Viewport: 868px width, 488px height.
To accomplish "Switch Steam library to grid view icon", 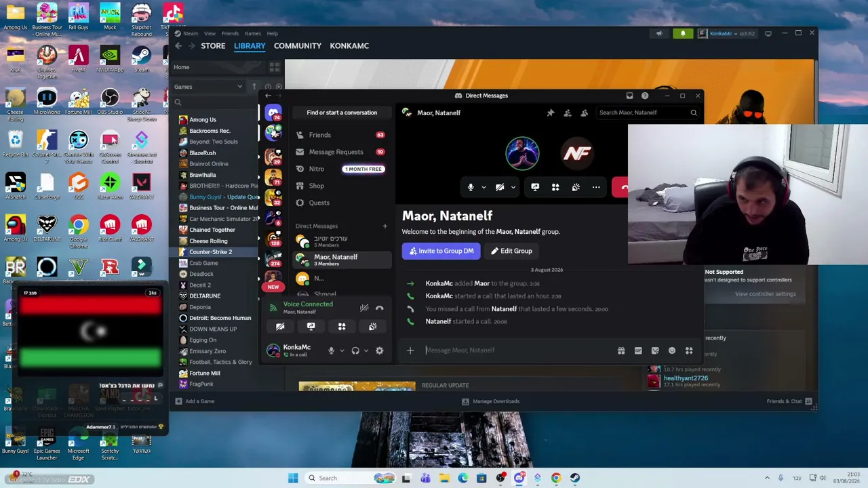I will 275,67.
